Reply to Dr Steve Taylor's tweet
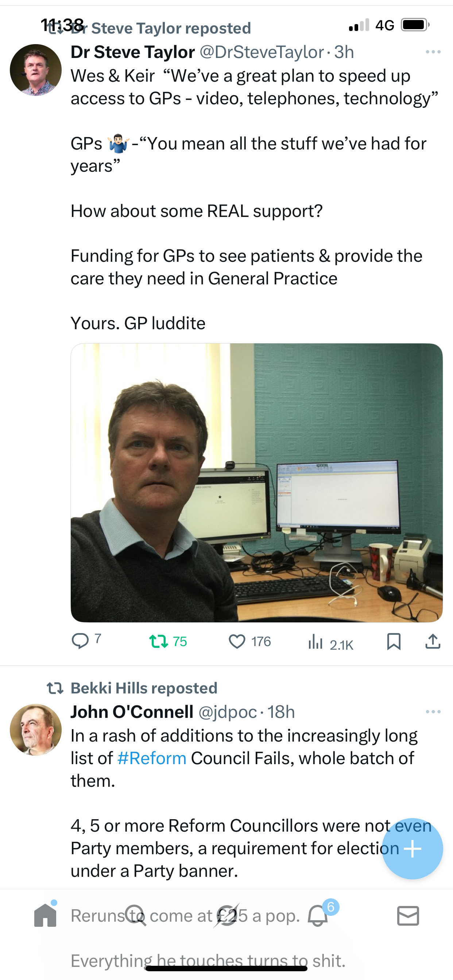Viewport: 453px width, 980px height. 86,641
